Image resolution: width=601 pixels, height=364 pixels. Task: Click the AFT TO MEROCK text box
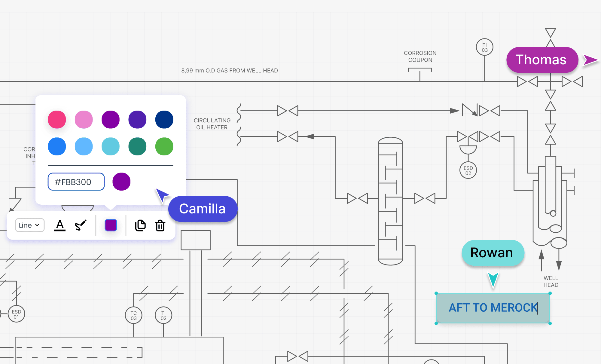point(493,308)
